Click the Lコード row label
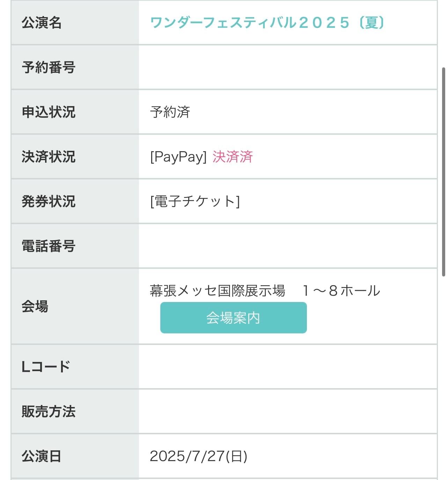Image resolution: width=448 pixels, height=480 pixels. tap(46, 367)
